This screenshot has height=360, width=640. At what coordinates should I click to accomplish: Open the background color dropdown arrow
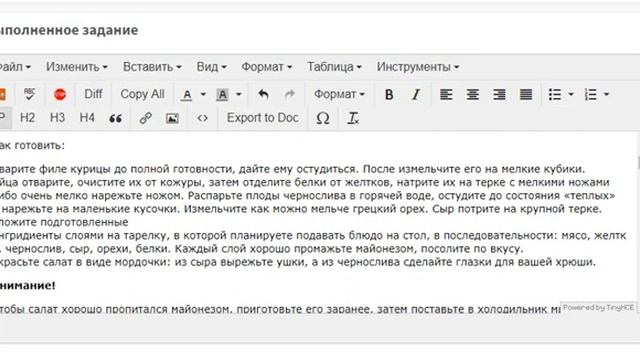pyautogui.click(x=238, y=95)
